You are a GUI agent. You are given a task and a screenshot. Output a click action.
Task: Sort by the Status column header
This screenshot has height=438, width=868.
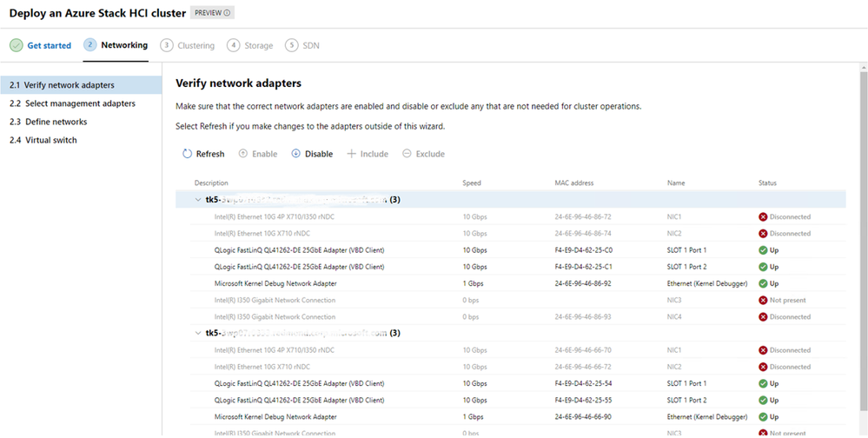tap(767, 182)
